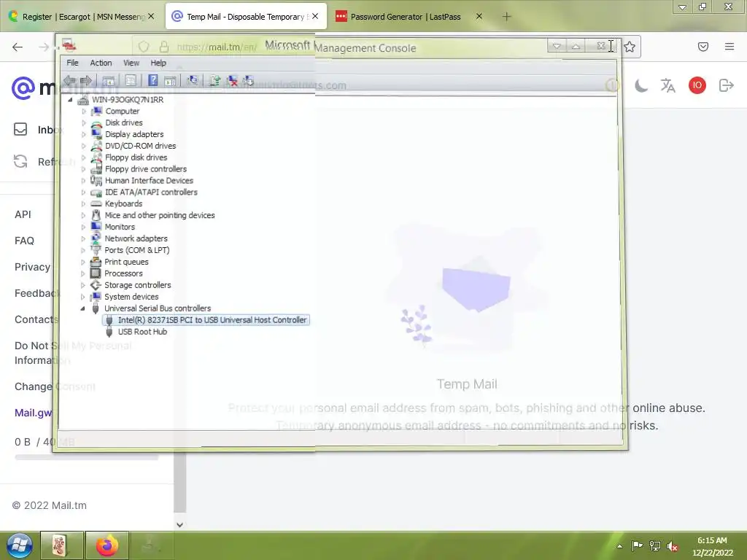Expand the Keyboards node arrow

[x=83, y=204]
